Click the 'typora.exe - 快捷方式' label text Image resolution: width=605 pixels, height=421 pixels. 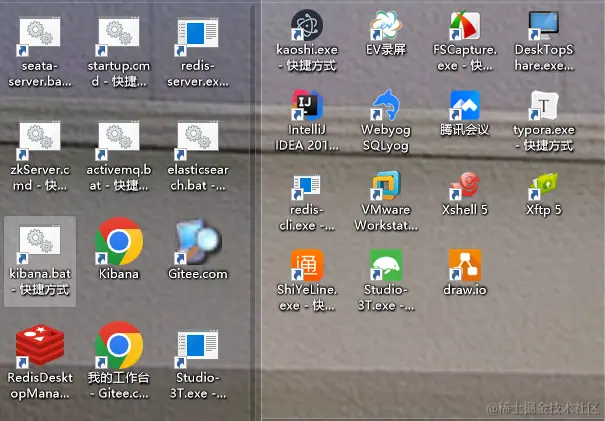(544, 137)
